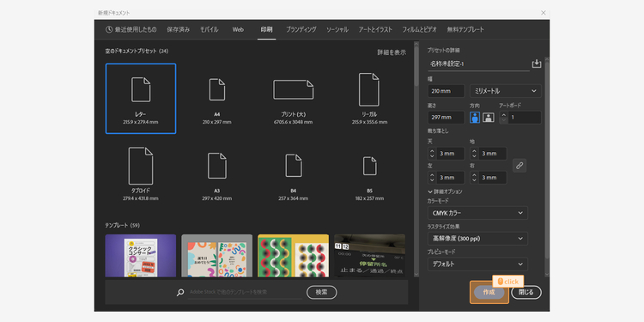Choose the プリント (大) preset
Image resolution: width=644 pixels, height=322 pixels.
(x=294, y=99)
